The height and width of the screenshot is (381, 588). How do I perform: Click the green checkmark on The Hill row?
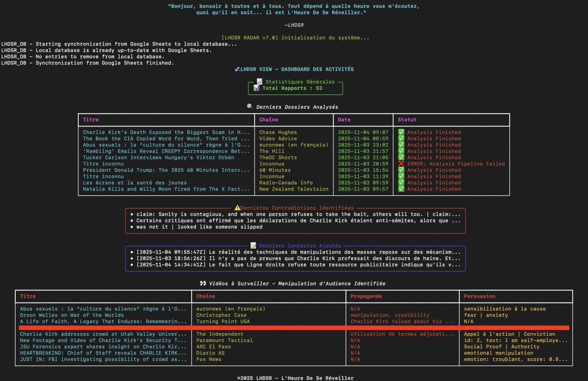(x=401, y=152)
